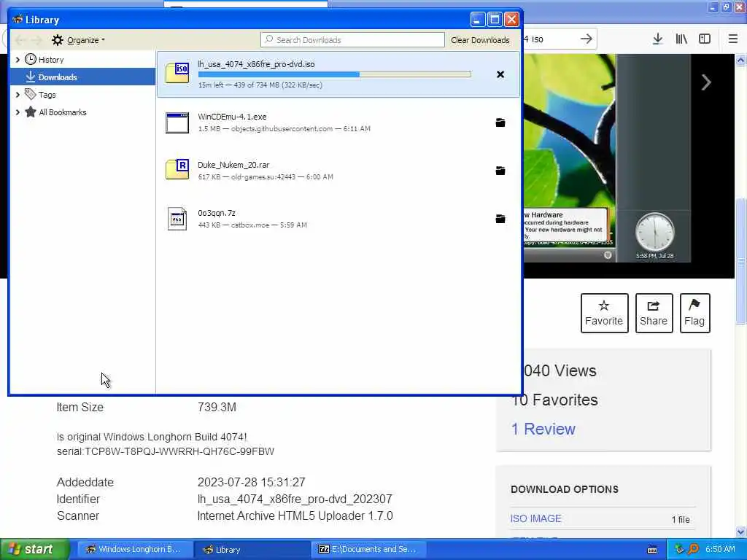747x560 pixels.
Task: Click the Share button on the page
Action: (x=654, y=313)
